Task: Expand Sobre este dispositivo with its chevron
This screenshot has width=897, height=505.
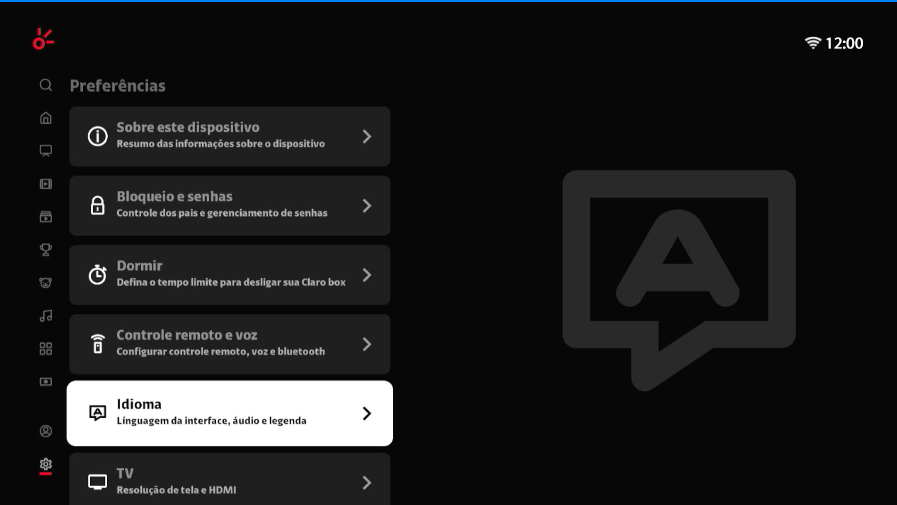Action: point(367,136)
